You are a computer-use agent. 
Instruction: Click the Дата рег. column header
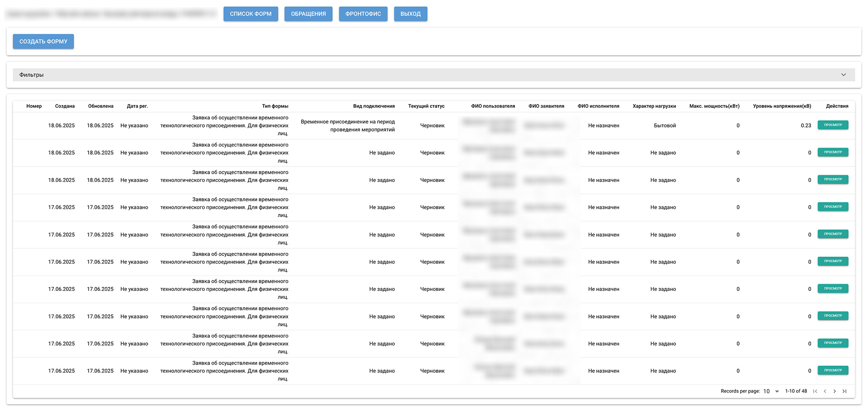[137, 106]
